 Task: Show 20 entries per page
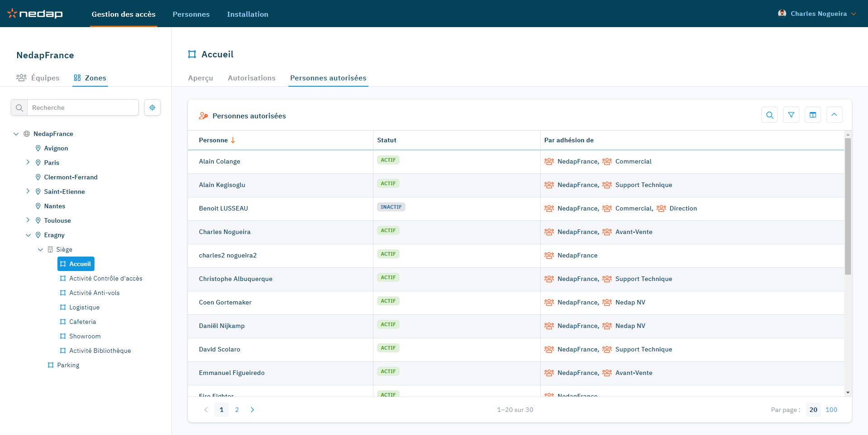point(813,410)
